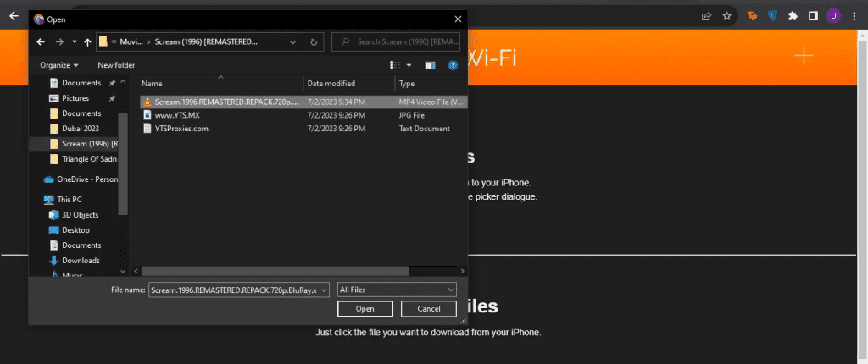Viewport: 868px width, 364px height.
Task: Open view options dropdown arrow
Action: pos(409,65)
